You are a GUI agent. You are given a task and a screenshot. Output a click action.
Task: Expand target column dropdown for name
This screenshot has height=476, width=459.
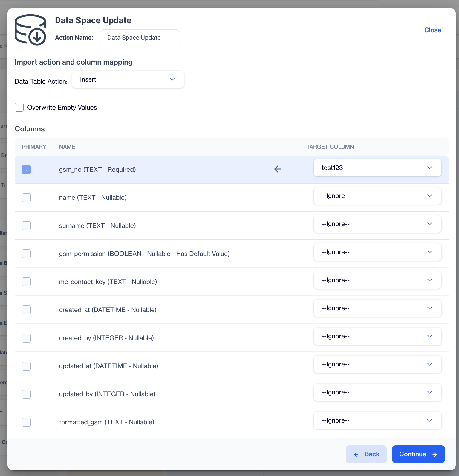tap(377, 196)
